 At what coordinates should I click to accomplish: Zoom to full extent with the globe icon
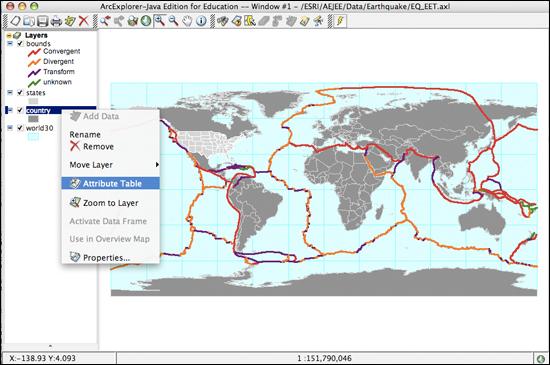146,21
